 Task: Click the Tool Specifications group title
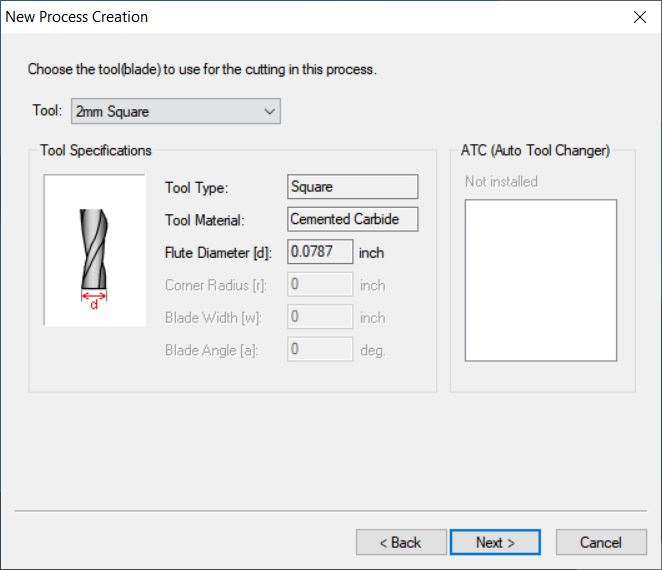click(x=96, y=150)
